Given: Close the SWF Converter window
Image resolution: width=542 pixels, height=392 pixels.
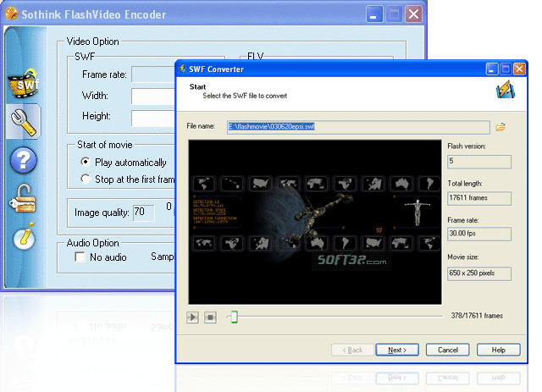Looking at the screenshot, I should tap(519, 69).
